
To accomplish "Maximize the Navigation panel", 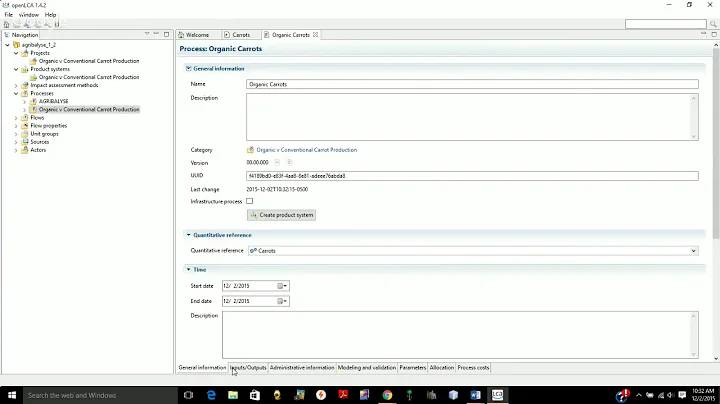I will pos(166,34).
